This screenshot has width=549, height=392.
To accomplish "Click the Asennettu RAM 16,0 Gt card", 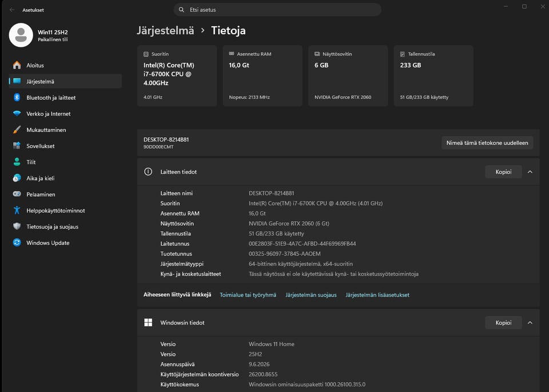I will [262, 75].
